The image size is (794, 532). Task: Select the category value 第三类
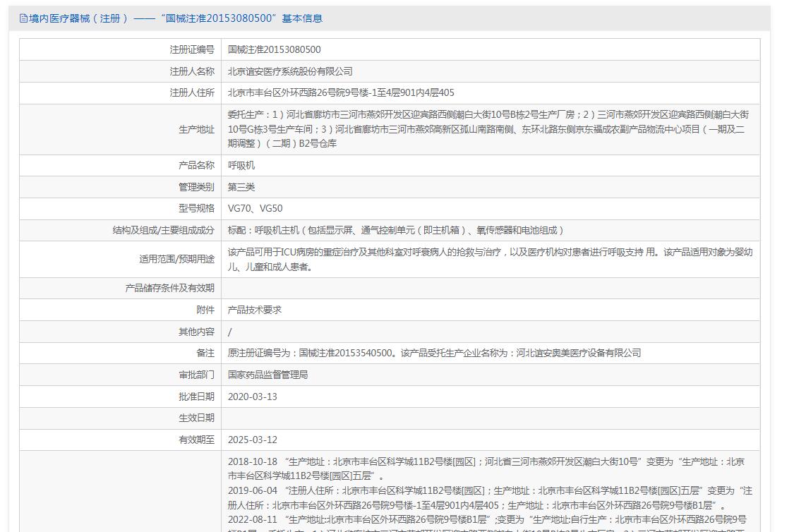(x=241, y=187)
